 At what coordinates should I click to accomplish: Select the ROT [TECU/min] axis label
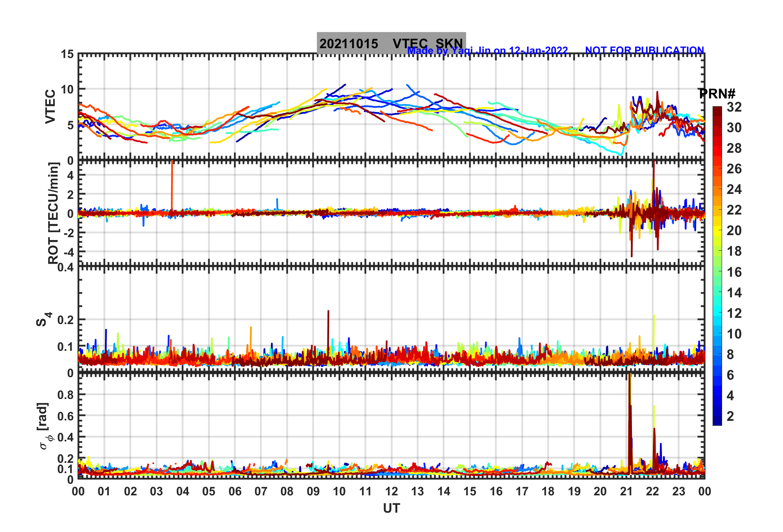click(54, 213)
